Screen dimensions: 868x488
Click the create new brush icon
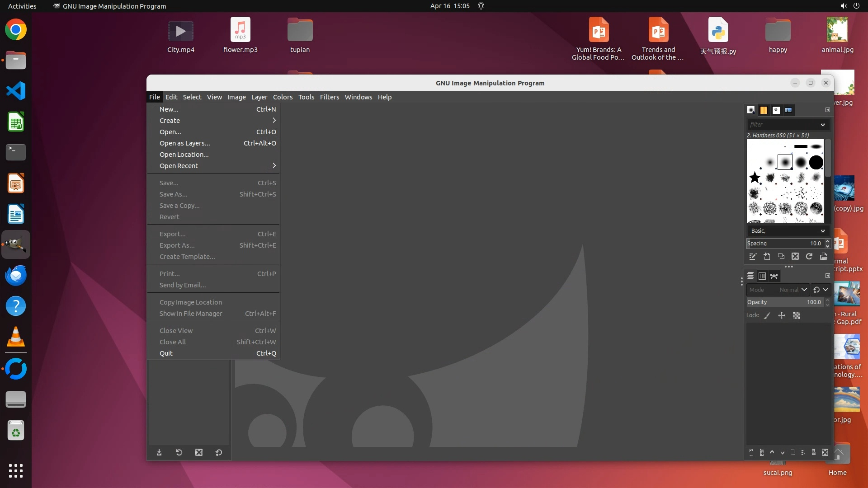767,257
